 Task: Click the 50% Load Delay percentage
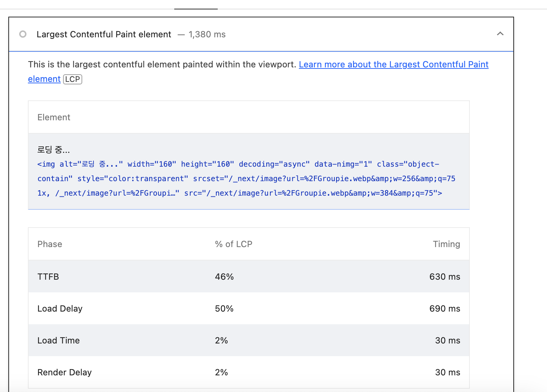[x=224, y=309]
